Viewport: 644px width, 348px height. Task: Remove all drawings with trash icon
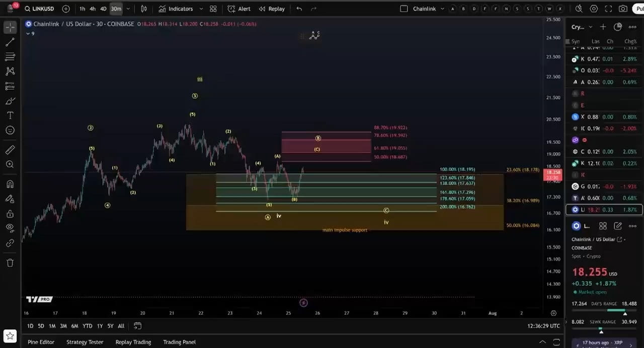click(10, 263)
